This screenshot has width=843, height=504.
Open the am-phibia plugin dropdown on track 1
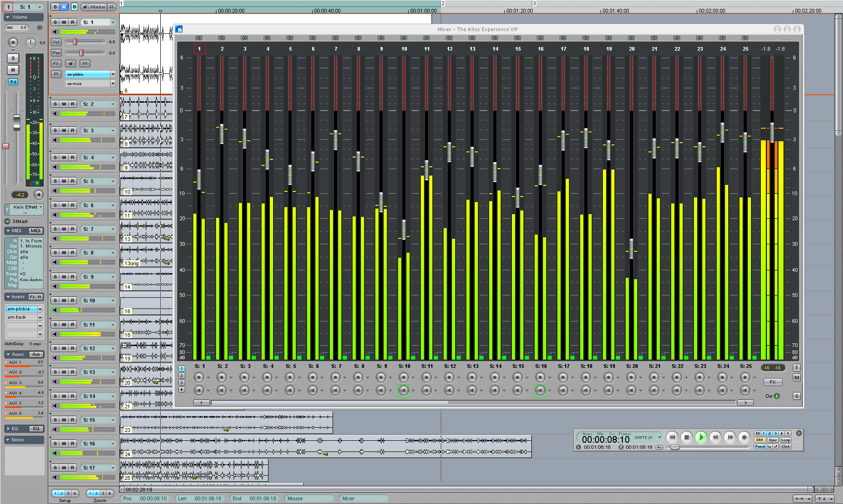(112, 74)
